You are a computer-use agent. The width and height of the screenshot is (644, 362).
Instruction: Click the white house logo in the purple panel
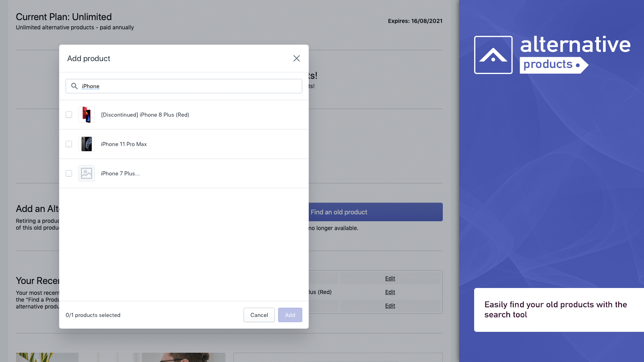coord(493,54)
